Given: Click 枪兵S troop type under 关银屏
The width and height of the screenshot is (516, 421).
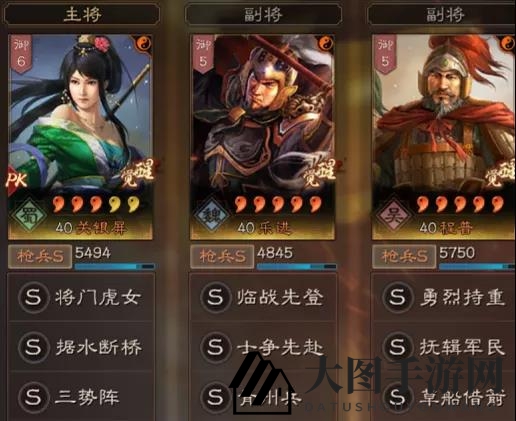Looking at the screenshot, I should tap(40, 256).
